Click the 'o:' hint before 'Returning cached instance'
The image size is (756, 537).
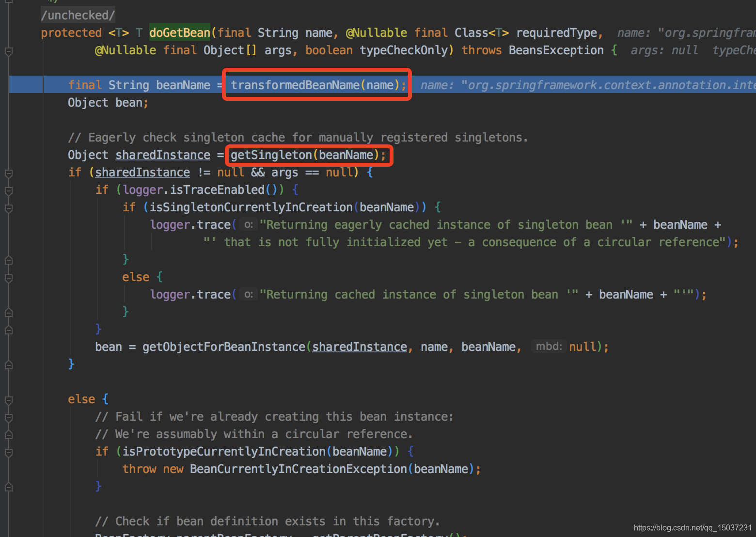249,295
